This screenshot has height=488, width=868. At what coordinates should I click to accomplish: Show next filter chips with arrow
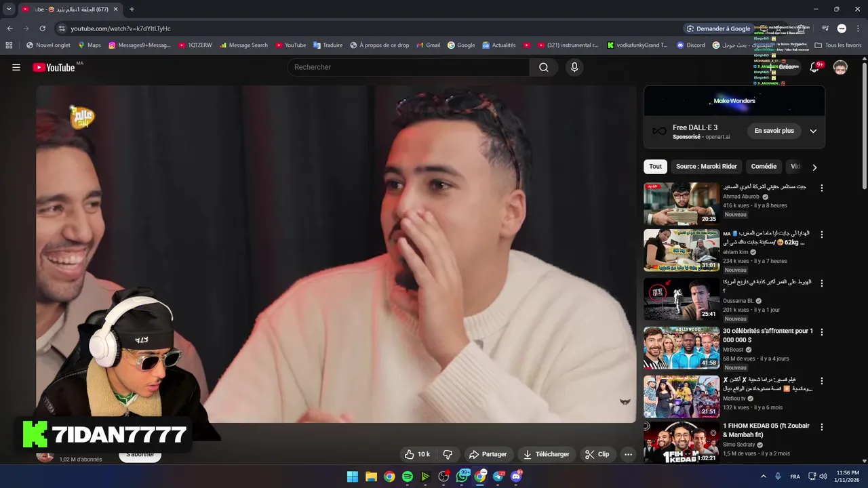[x=814, y=167]
